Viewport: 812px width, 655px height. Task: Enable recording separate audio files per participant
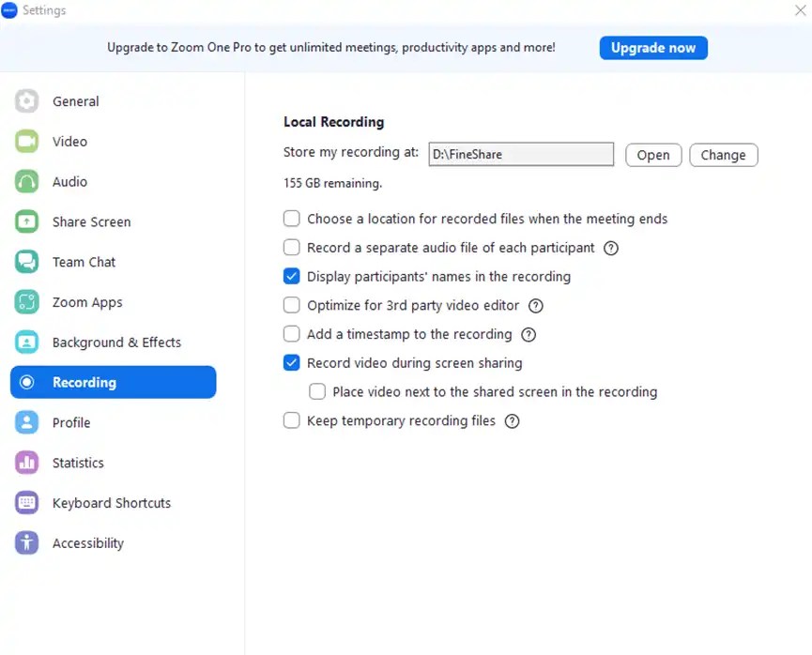pyautogui.click(x=292, y=248)
